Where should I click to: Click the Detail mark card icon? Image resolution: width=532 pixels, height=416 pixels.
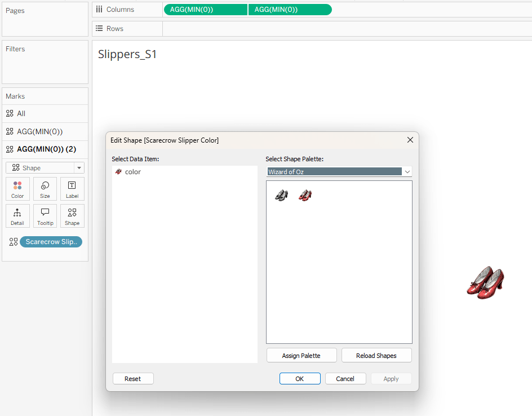click(17, 216)
